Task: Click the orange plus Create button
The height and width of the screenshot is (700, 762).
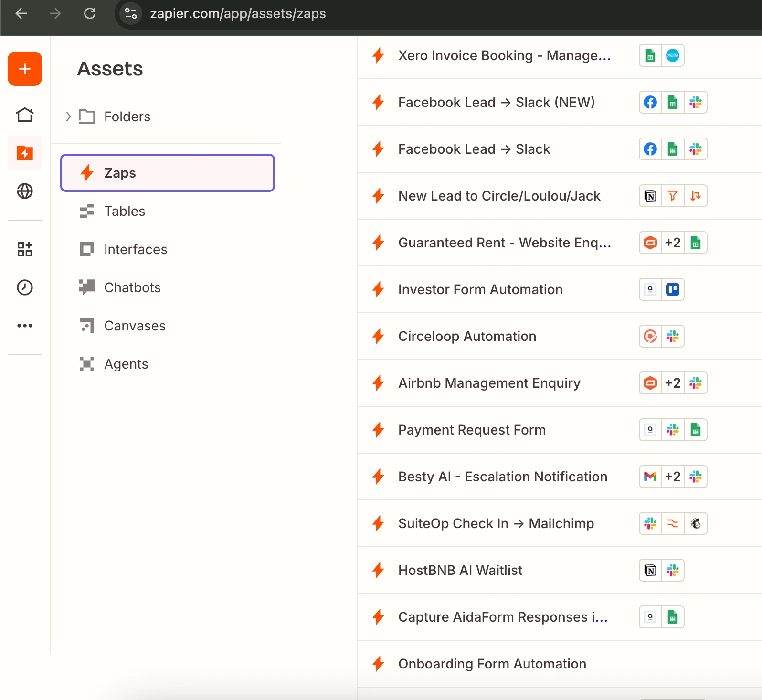Action: click(x=25, y=69)
